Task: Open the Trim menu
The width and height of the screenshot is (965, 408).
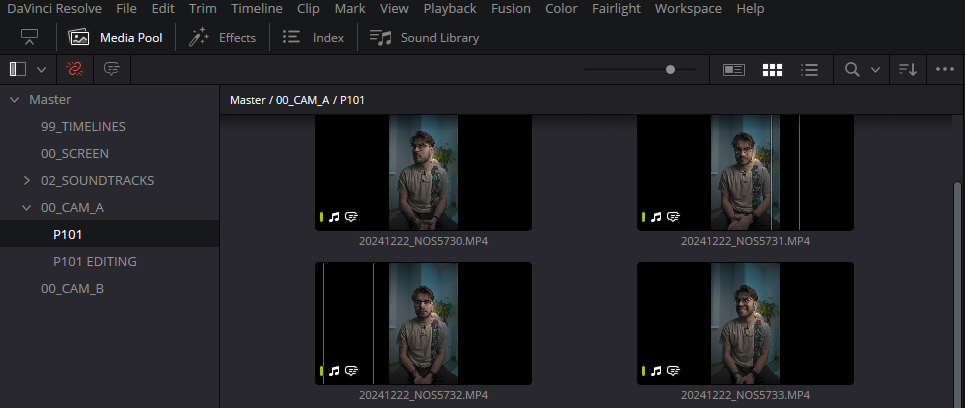Action: click(x=203, y=9)
